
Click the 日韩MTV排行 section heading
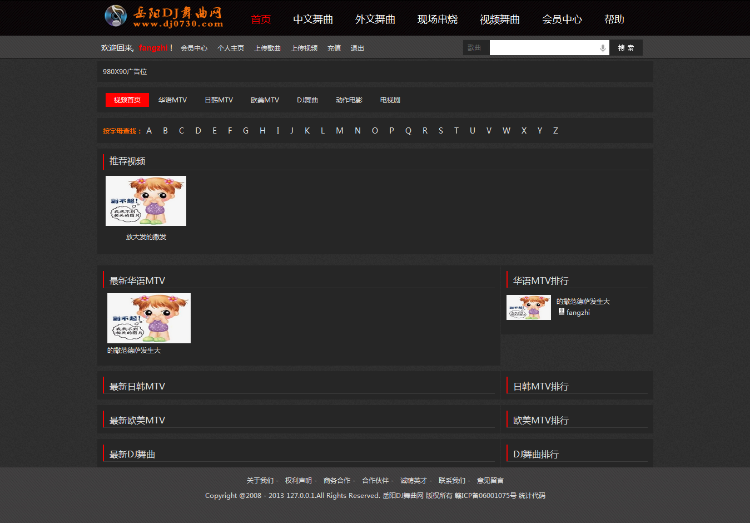coord(541,387)
